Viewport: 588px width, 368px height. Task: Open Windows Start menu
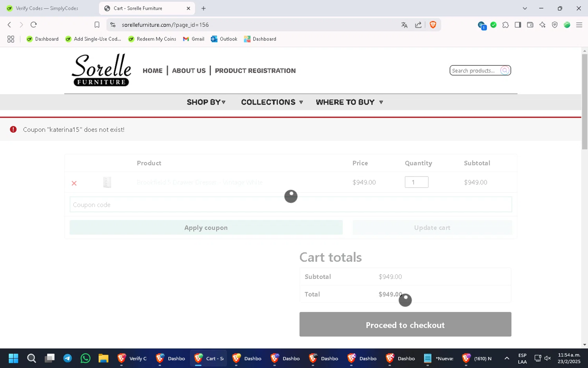click(x=13, y=358)
